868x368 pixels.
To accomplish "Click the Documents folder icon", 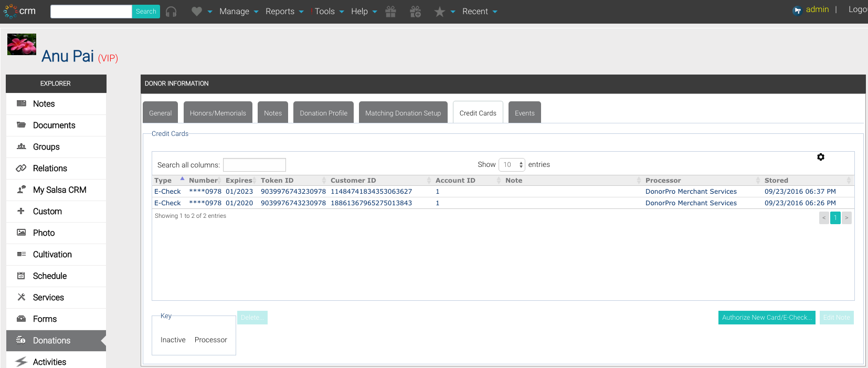I will click(x=22, y=125).
